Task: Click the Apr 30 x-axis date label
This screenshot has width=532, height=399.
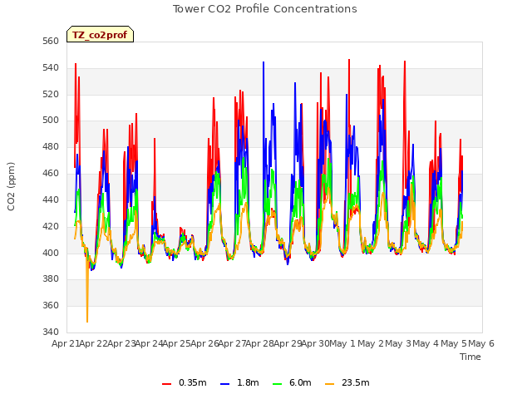Action: click(x=316, y=344)
